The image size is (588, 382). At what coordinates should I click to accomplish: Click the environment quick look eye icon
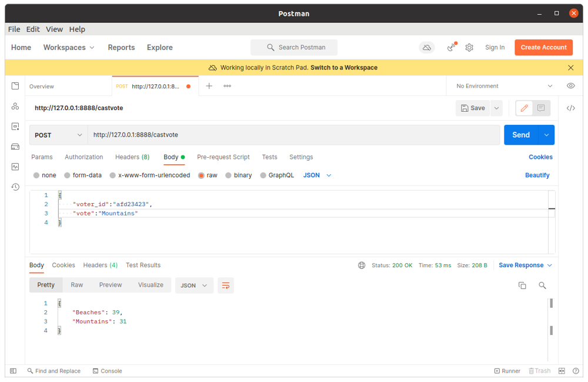coord(570,86)
